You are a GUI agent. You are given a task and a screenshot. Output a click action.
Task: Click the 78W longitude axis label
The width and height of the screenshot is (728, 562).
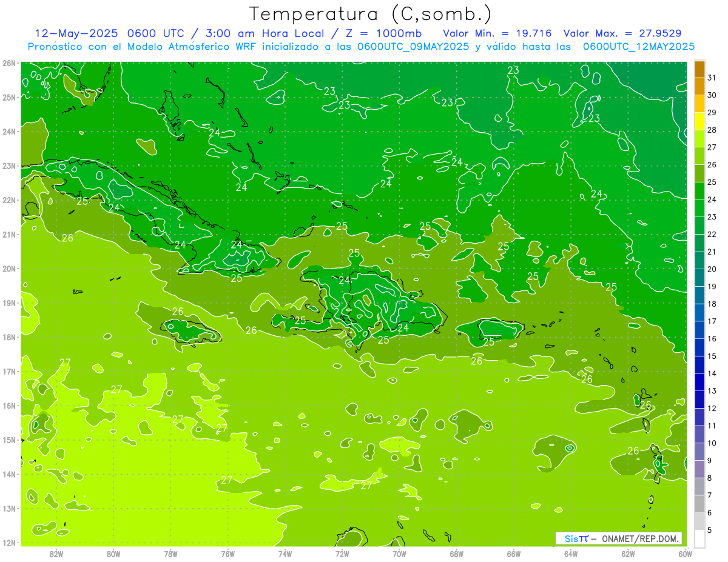click(x=170, y=554)
